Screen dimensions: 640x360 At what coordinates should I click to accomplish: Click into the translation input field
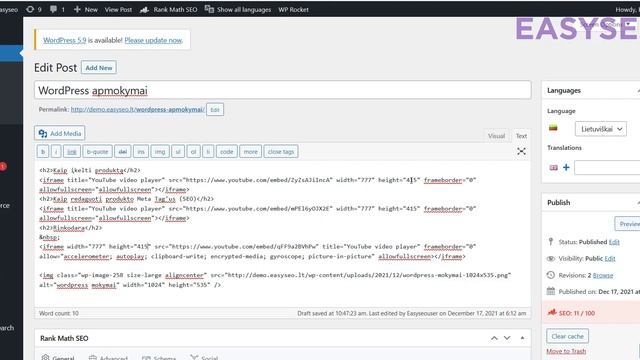(x=607, y=167)
